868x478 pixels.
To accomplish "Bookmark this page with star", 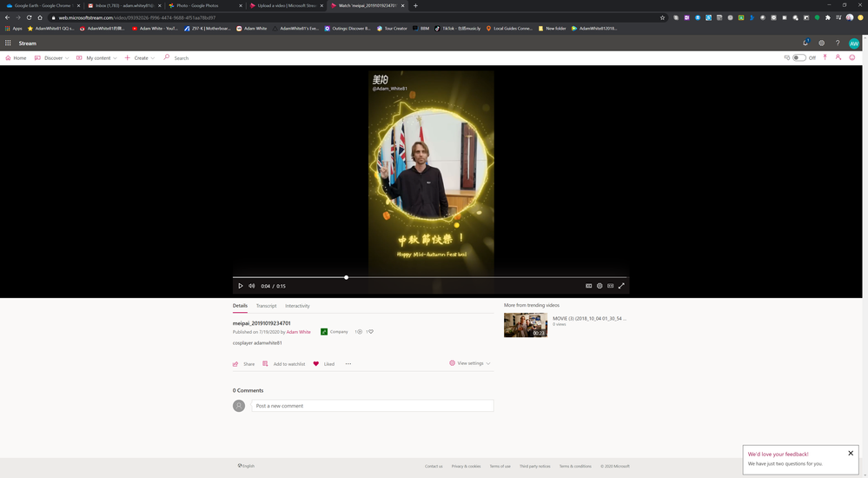I will (662, 17).
